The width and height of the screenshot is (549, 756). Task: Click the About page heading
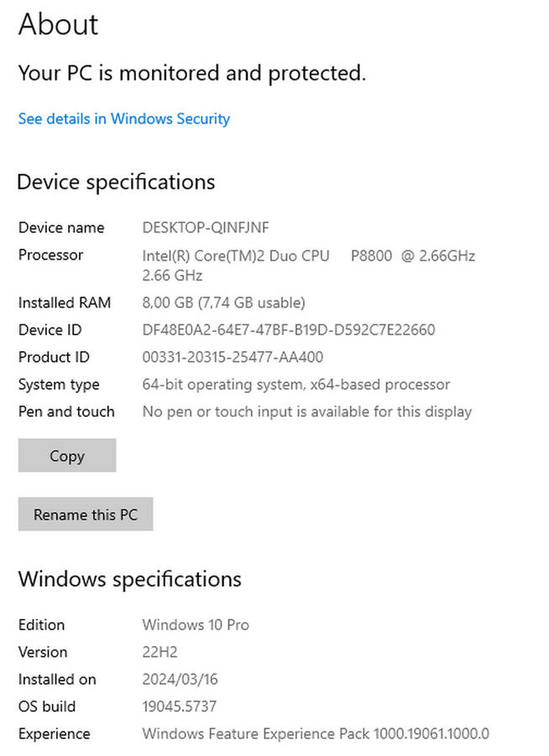pos(58,24)
